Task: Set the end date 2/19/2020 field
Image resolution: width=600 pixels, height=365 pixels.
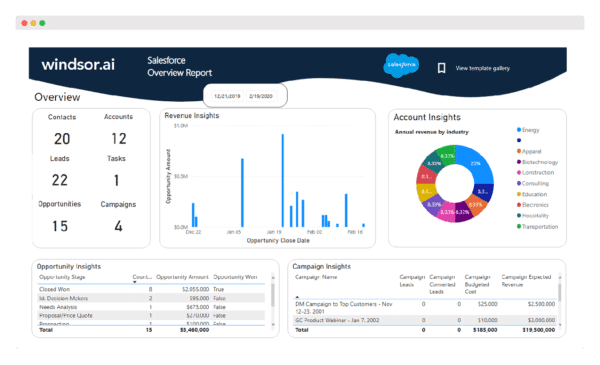Action: (x=261, y=96)
